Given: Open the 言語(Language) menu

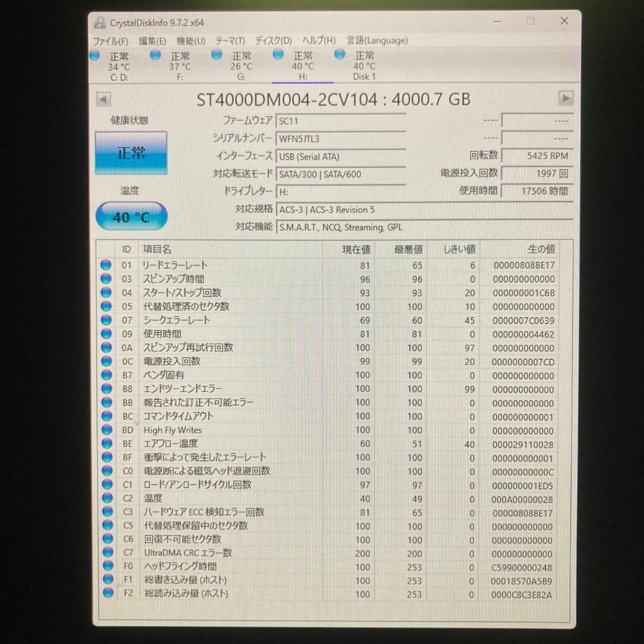Looking at the screenshot, I should click(377, 41).
